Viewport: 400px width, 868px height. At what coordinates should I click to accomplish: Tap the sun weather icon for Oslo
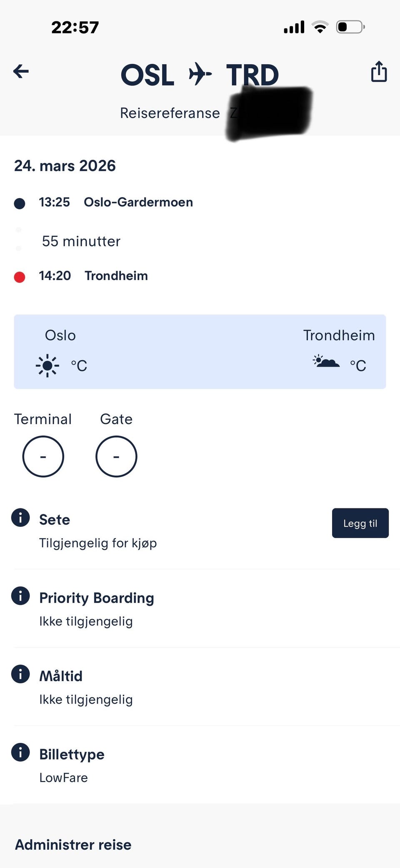(47, 366)
